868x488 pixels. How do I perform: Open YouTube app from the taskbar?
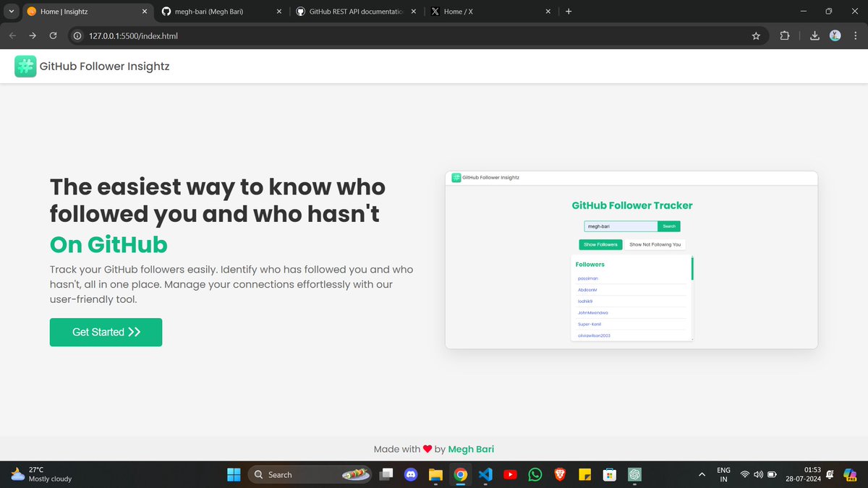(x=510, y=474)
